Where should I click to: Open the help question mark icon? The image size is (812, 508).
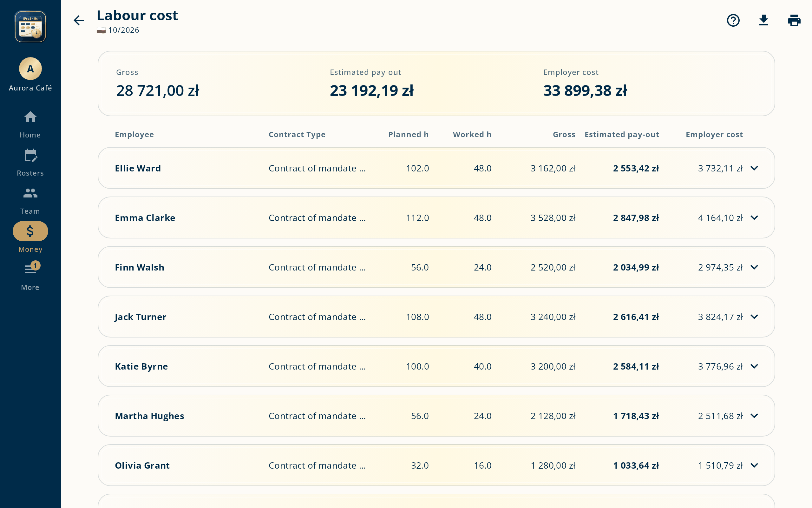[733, 20]
